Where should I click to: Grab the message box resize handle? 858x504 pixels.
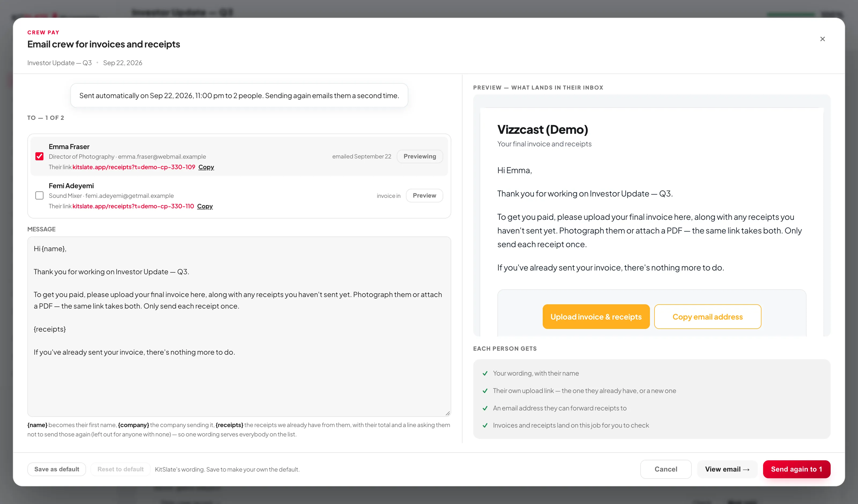(x=448, y=413)
